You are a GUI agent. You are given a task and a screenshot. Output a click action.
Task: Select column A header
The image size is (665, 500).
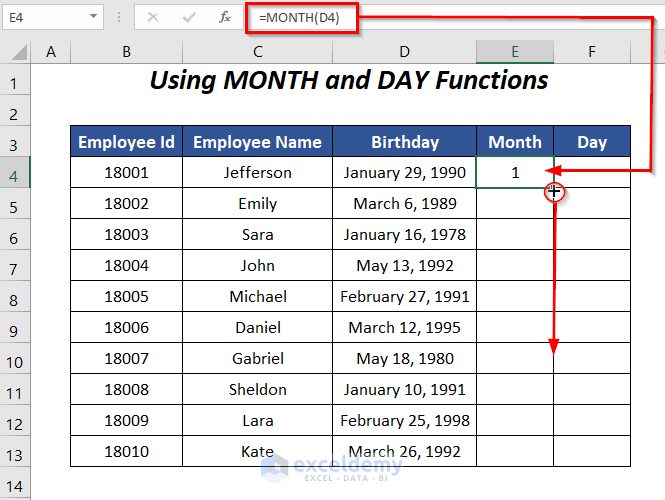click(51, 52)
